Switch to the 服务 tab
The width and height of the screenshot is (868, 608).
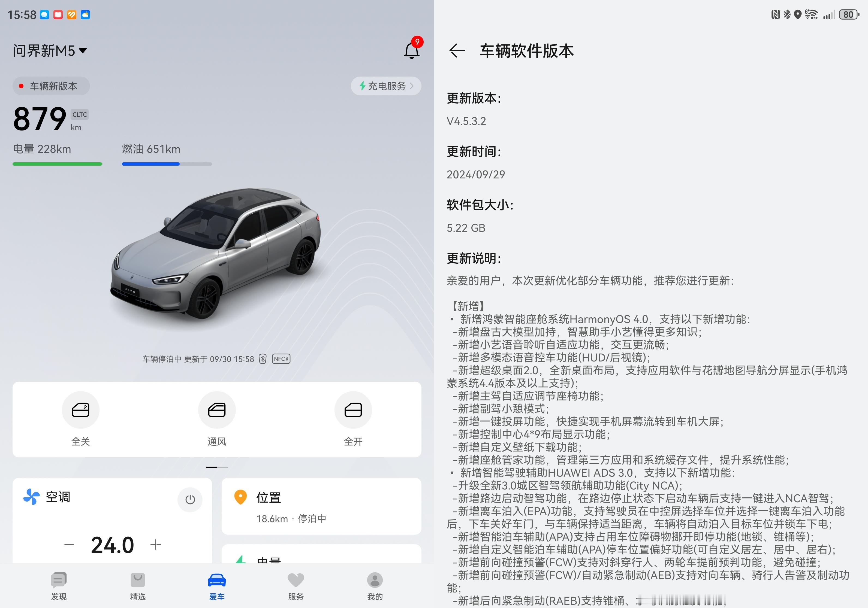pyautogui.click(x=296, y=586)
